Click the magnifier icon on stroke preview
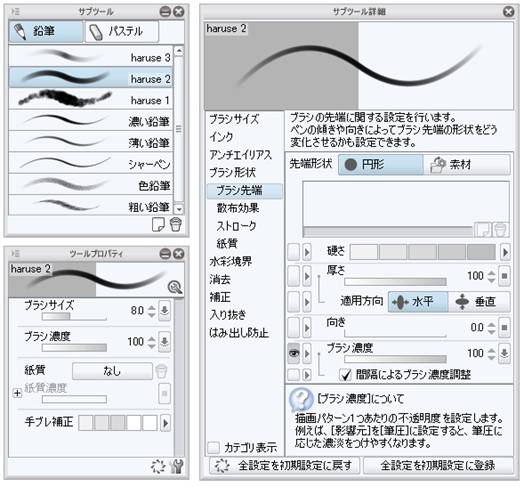This screenshot has width=524, height=487. tap(174, 287)
